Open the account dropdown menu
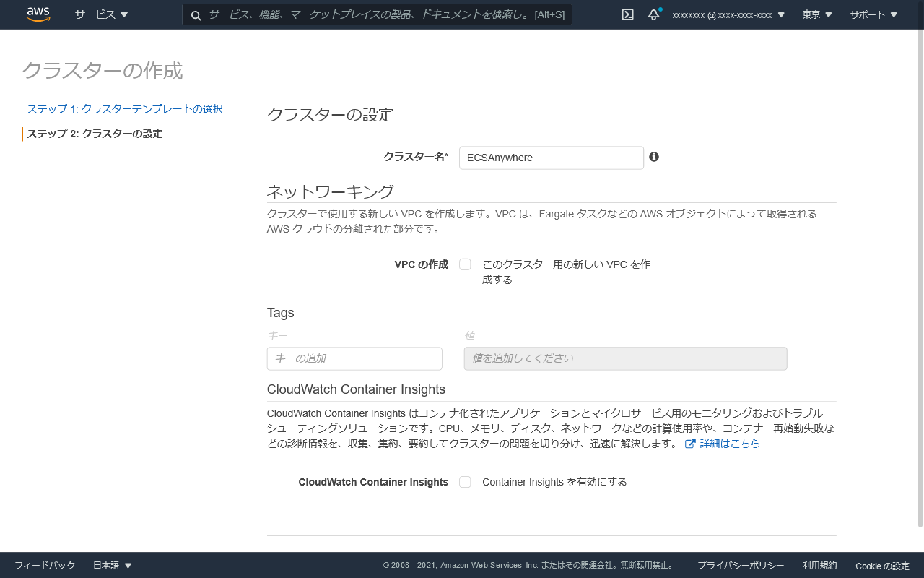 (728, 14)
